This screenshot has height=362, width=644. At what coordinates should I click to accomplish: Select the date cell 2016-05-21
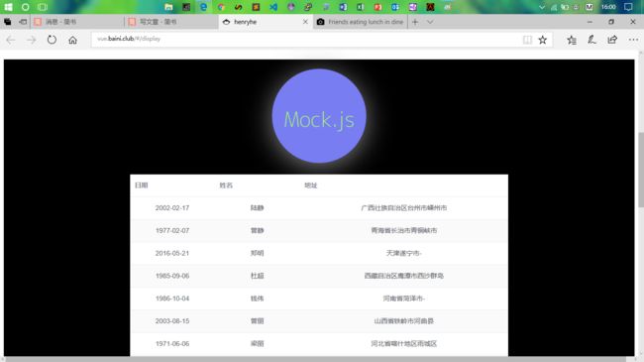(172, 253)
